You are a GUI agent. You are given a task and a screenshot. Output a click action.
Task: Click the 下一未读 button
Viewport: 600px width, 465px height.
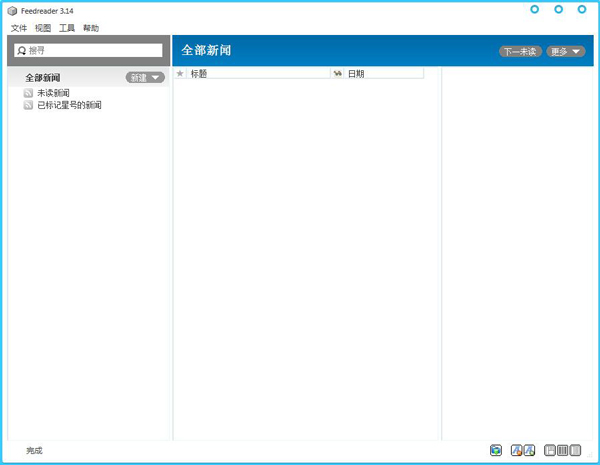[x=520, y=51]
